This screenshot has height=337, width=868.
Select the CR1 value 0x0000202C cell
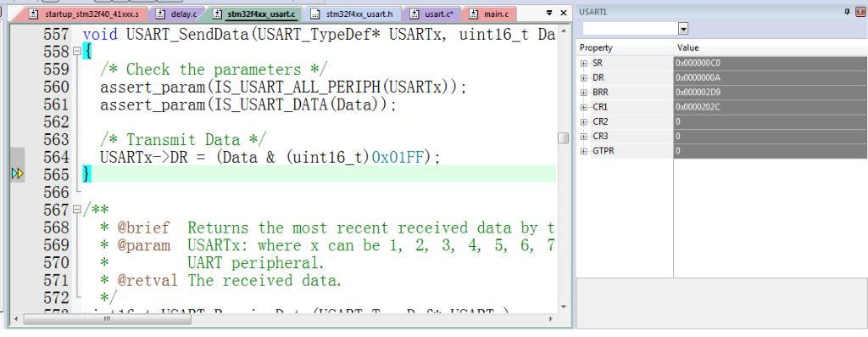click(x=770, y=107)
